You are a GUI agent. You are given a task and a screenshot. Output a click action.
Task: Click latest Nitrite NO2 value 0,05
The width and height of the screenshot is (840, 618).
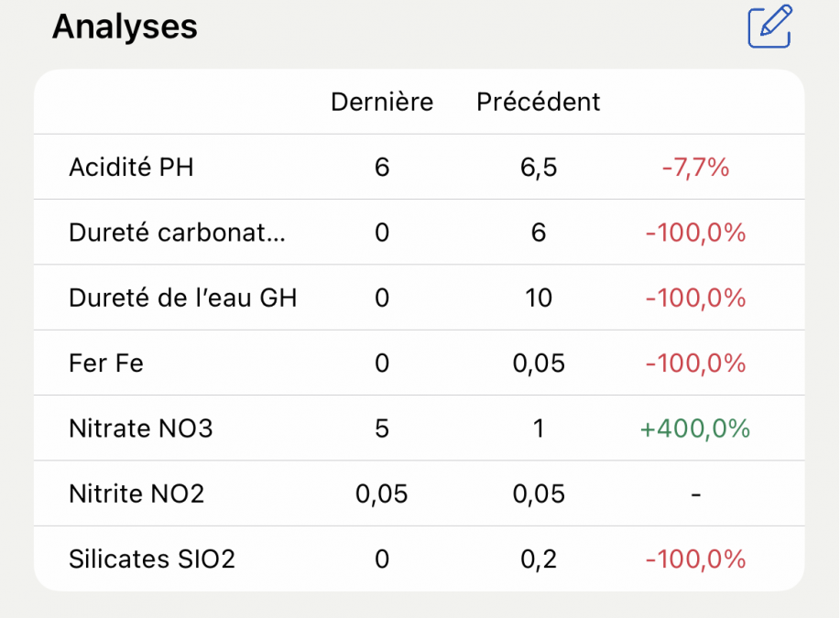coord(382,494)
